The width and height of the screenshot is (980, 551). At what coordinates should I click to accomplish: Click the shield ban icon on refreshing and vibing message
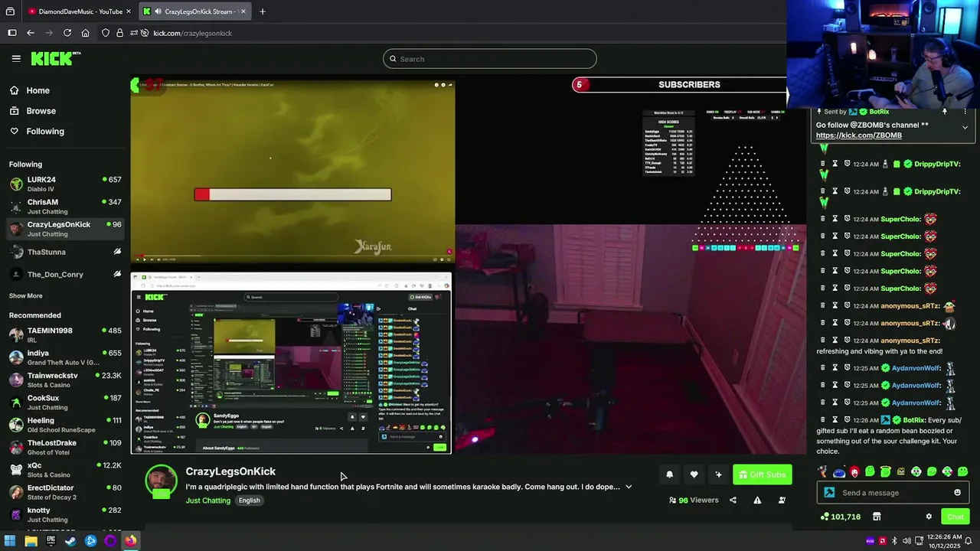point(848,341)
